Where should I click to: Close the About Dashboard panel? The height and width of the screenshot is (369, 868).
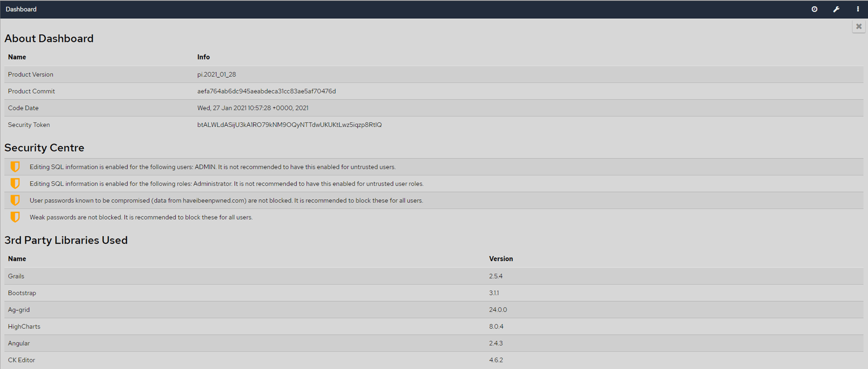(859, 26)
